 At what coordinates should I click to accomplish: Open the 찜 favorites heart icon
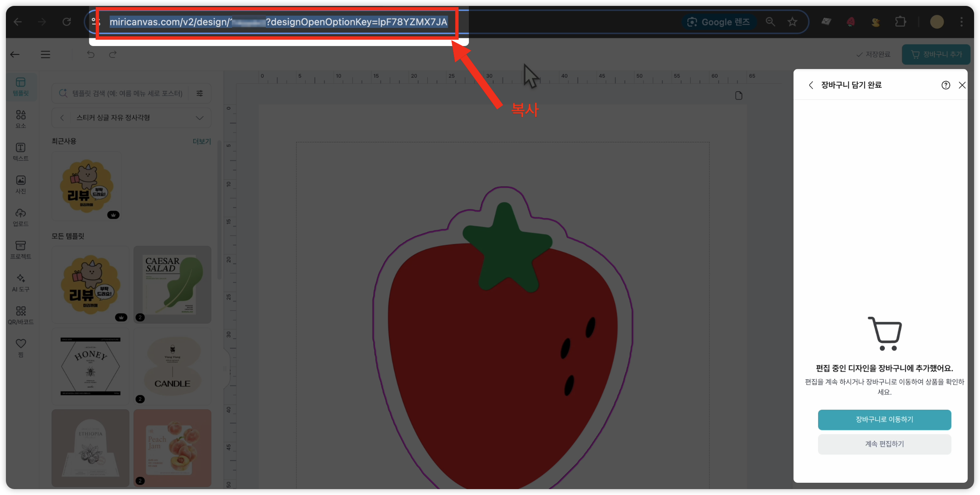pyautogui.click(x=20, y=348)
